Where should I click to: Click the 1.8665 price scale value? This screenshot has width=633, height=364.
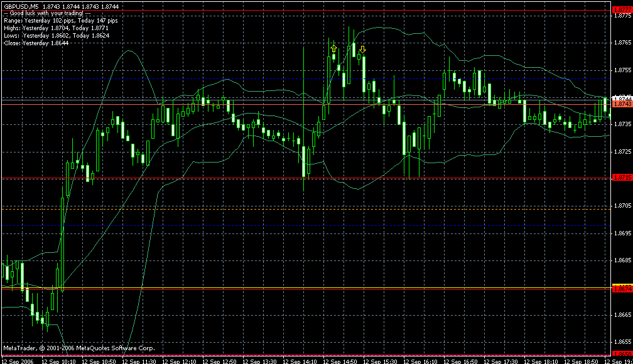[x=622, y=315]
